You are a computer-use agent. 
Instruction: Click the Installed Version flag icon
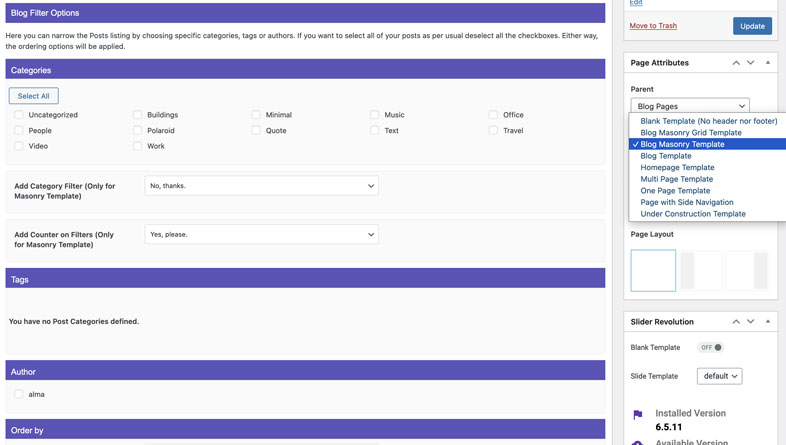(x=638, y=414)
